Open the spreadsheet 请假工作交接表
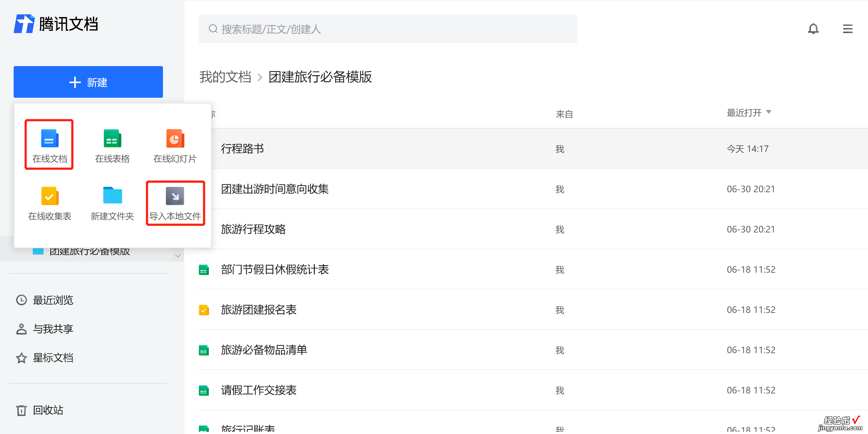This screenshot has height=434, width=868. [x=258, y=390]
